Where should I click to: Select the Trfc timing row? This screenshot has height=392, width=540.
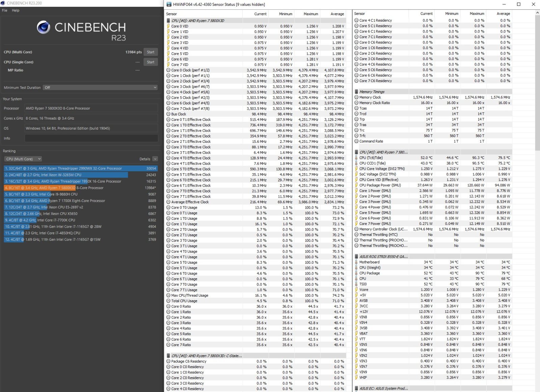tap(433, 136)
